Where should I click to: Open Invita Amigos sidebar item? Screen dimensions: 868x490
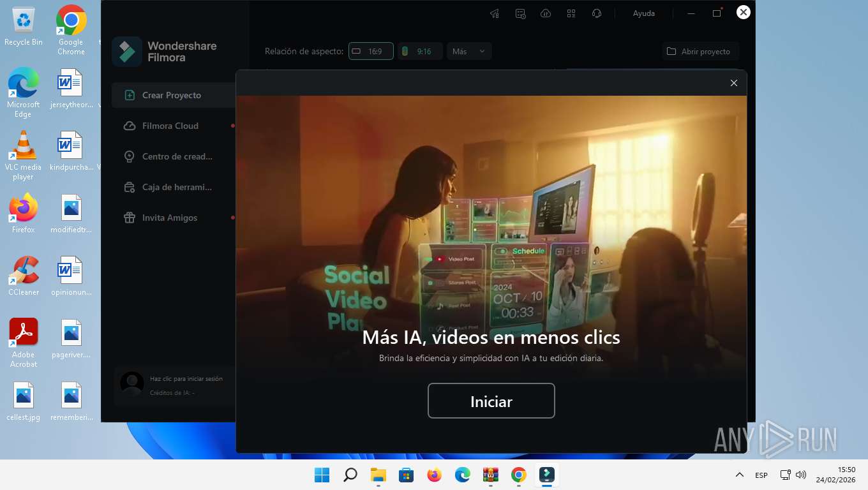pyautogui.click(x=174, y=218)
